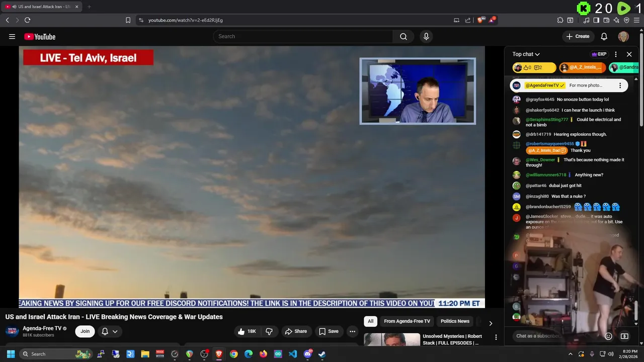644x362 pixels.
Task: Reload the page in browser toolbar
Action: (27, 20)
